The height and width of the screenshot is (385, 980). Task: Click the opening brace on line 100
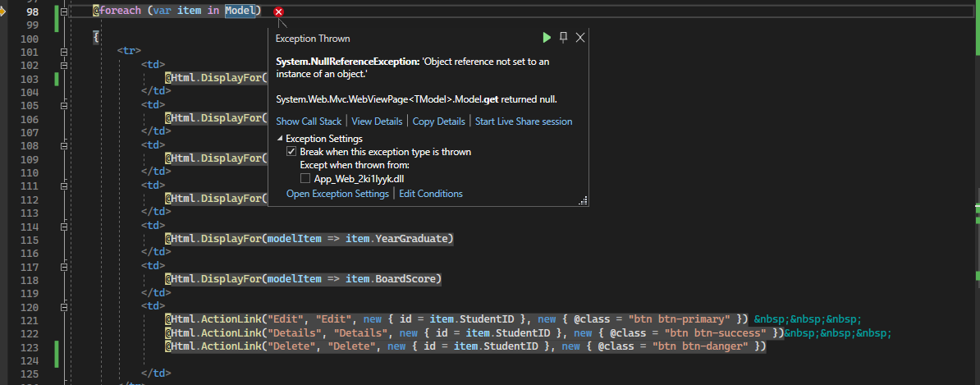[96, 38]
